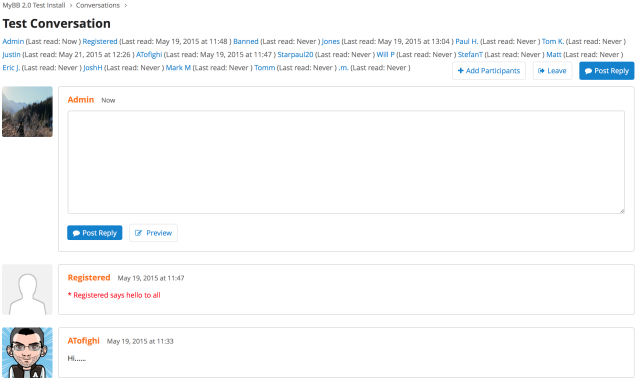Leave the conversation using Leave button
The image size is (640, 380).
point(552,71)
